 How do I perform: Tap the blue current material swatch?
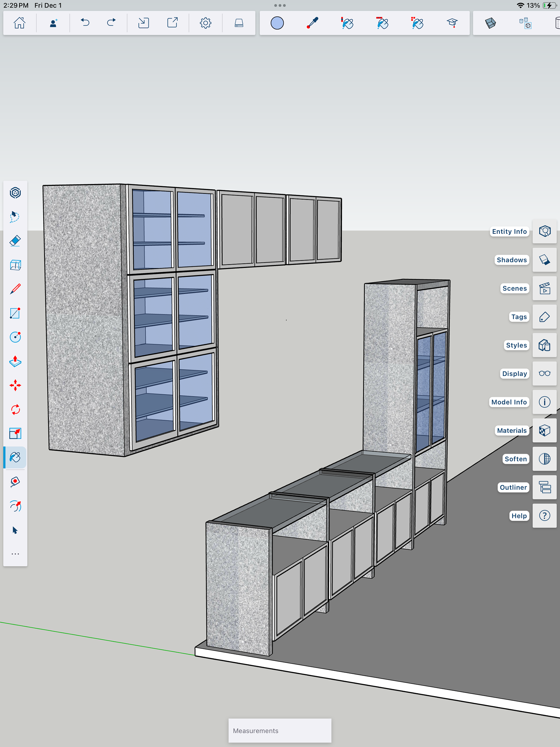coord(277,23)
